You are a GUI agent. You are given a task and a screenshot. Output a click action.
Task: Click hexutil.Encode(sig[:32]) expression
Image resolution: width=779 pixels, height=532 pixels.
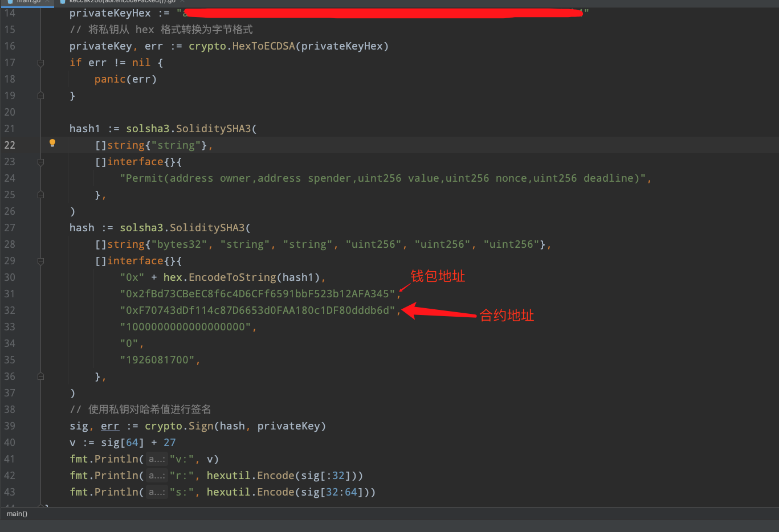tap(282, 476)
